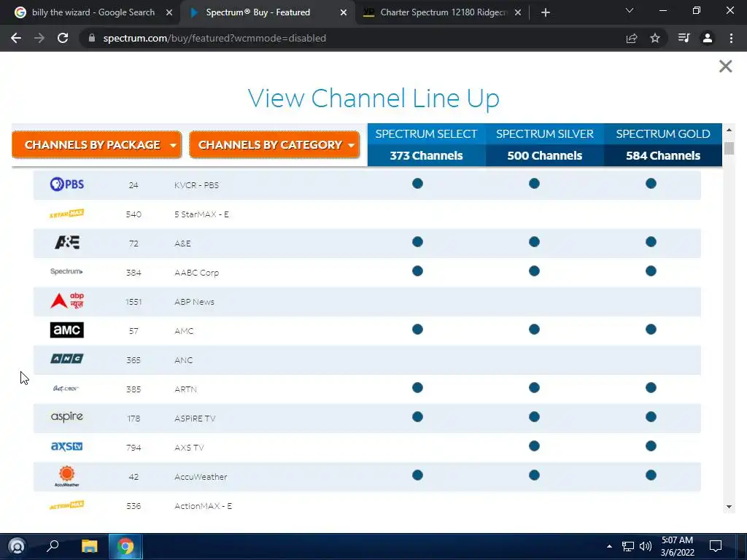Go back with browser back arrow
This screenshot has height=560, width=747.
16,38
